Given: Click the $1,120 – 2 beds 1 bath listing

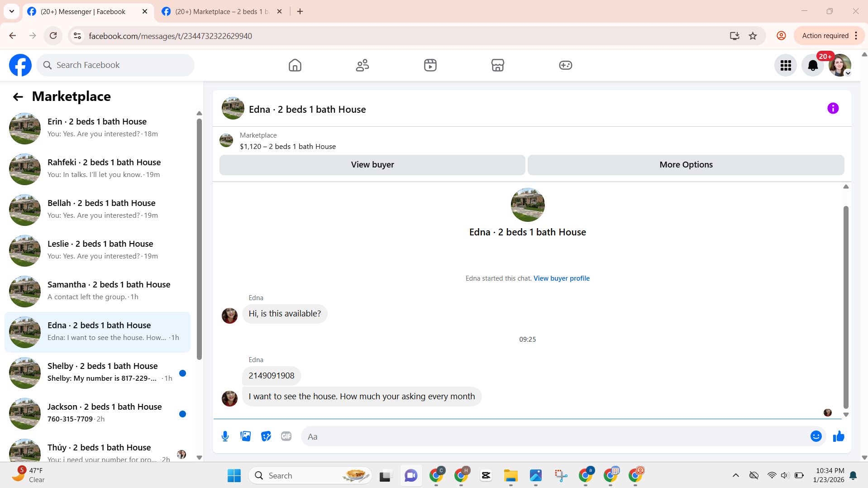Looking at the screenshot, I should tap(287, 147).
